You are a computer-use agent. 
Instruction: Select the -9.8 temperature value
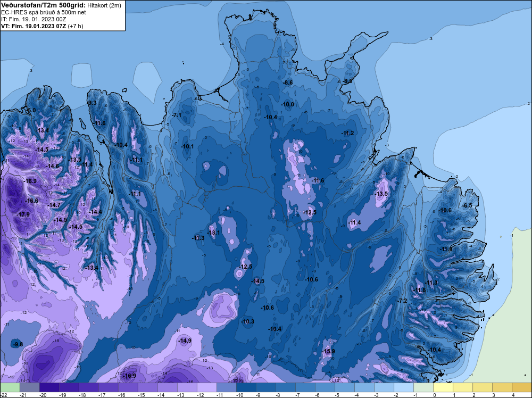click(x=18, y=344)
